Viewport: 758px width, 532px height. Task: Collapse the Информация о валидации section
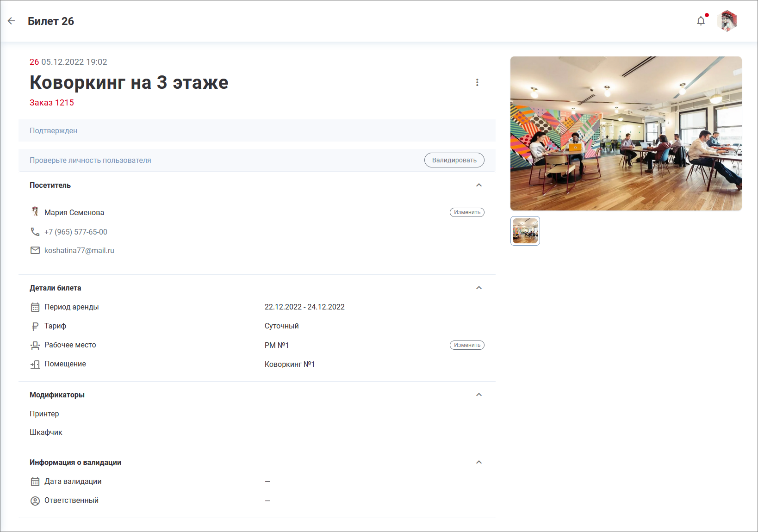pos(479,462)
